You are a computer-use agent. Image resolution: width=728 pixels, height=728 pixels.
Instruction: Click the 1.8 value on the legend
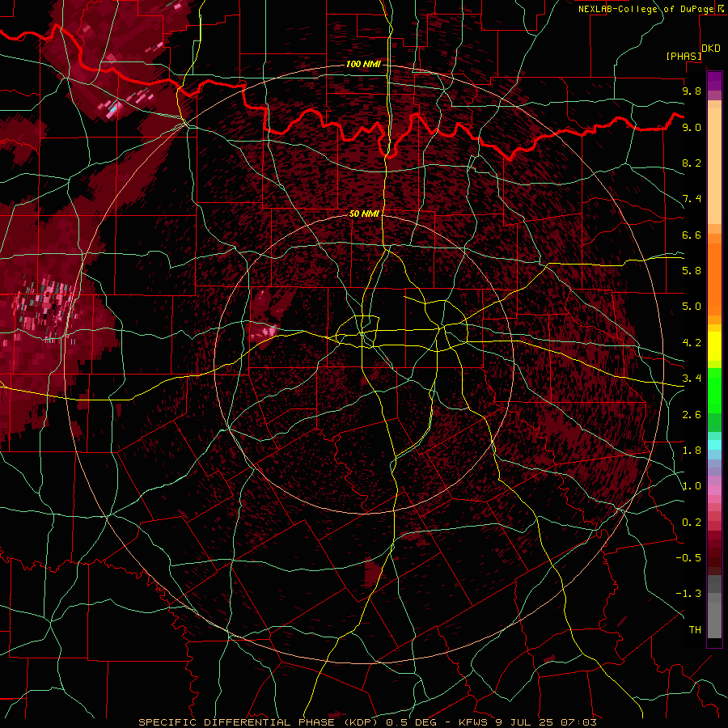pyautogui.click(x=692, y=451)
